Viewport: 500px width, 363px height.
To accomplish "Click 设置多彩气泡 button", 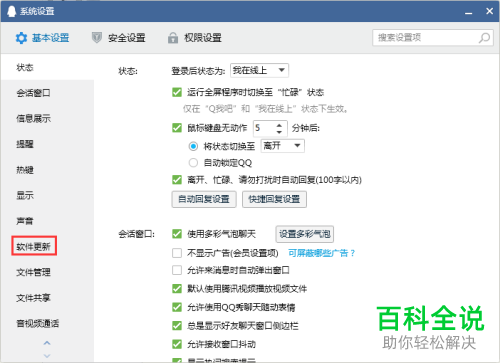I will [x=305, y=234].
